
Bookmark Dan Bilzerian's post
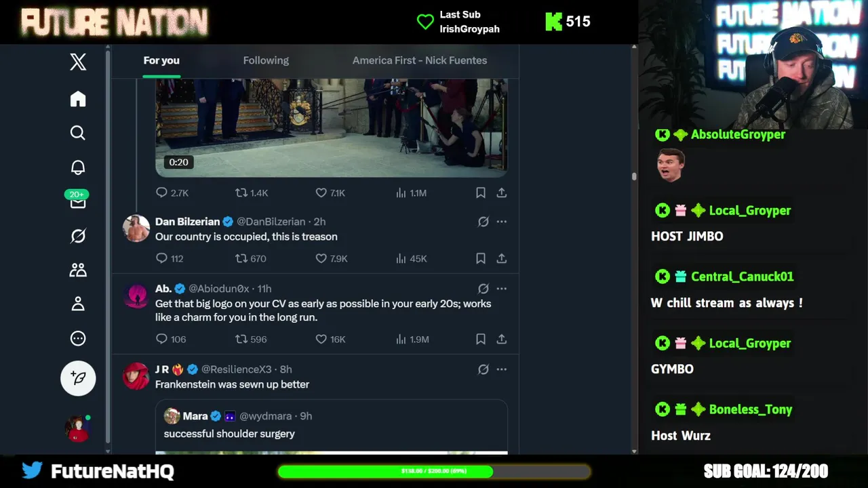point(481,258)
